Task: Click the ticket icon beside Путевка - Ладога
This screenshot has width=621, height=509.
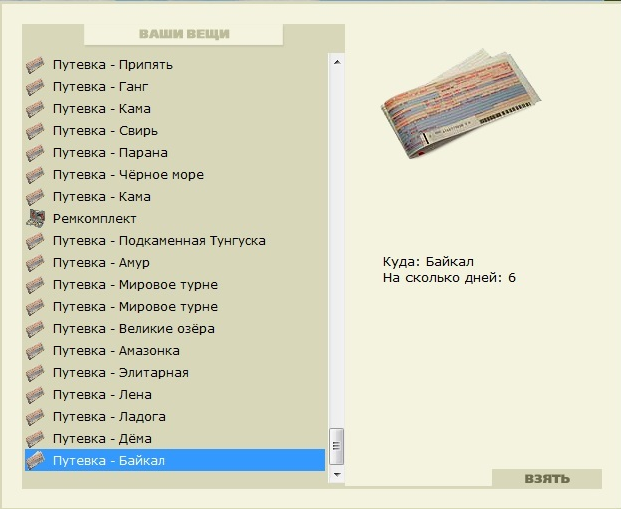Action: (35, 417)
